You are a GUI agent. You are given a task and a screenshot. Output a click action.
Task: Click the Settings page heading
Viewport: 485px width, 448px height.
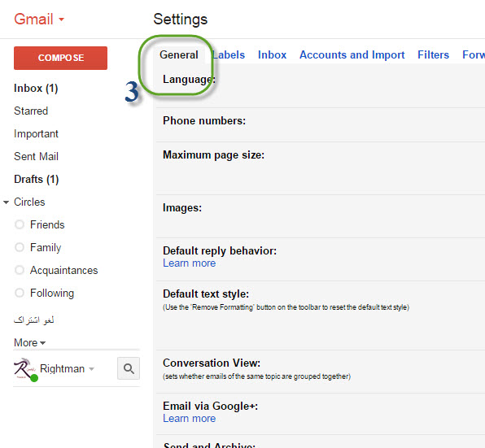coord(181,20)
